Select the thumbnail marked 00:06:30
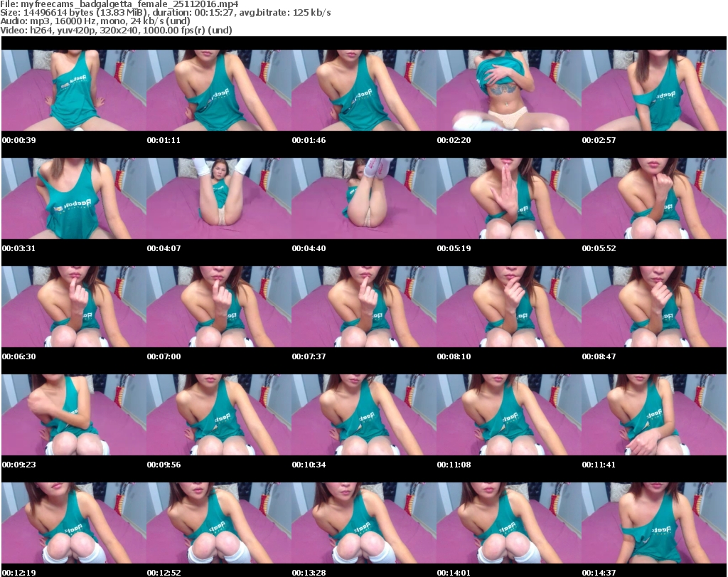The width and height of the screenshot is (728, 577). click(74, 307)
